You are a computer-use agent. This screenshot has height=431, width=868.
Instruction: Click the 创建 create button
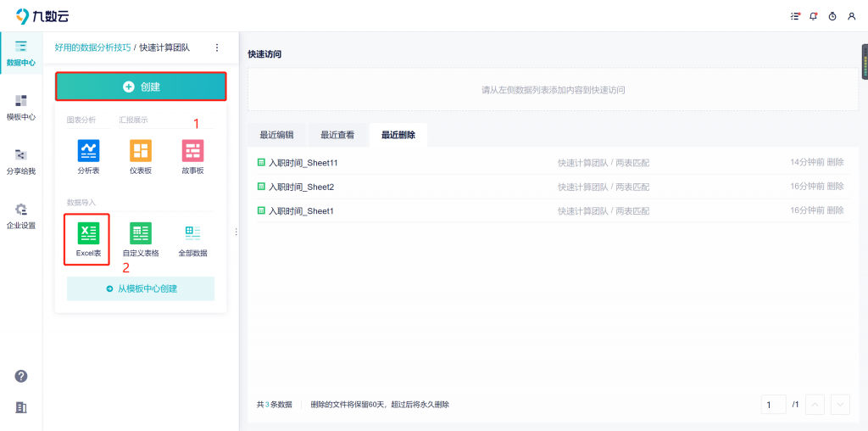pyautogui.click(x=141, y=87)
